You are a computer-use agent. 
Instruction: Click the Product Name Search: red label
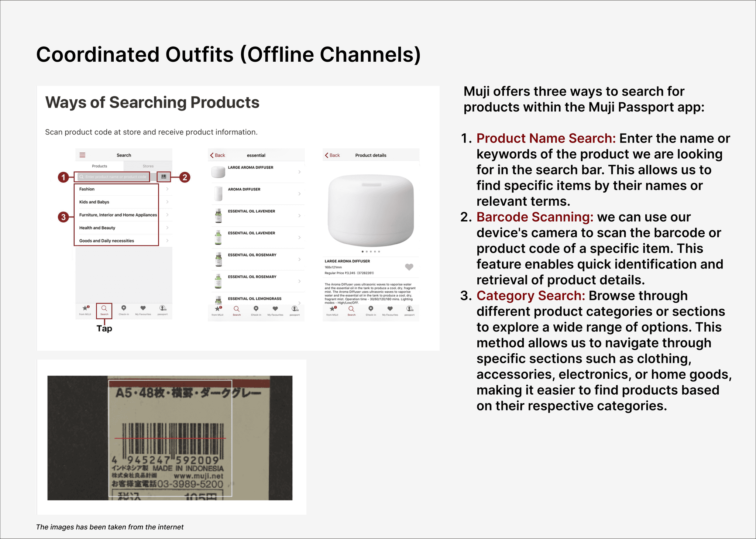click(x=546, y=138)
